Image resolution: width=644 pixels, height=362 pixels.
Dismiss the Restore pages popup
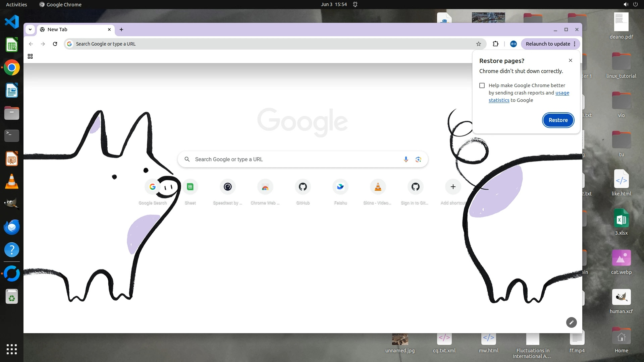pos(570,60)
